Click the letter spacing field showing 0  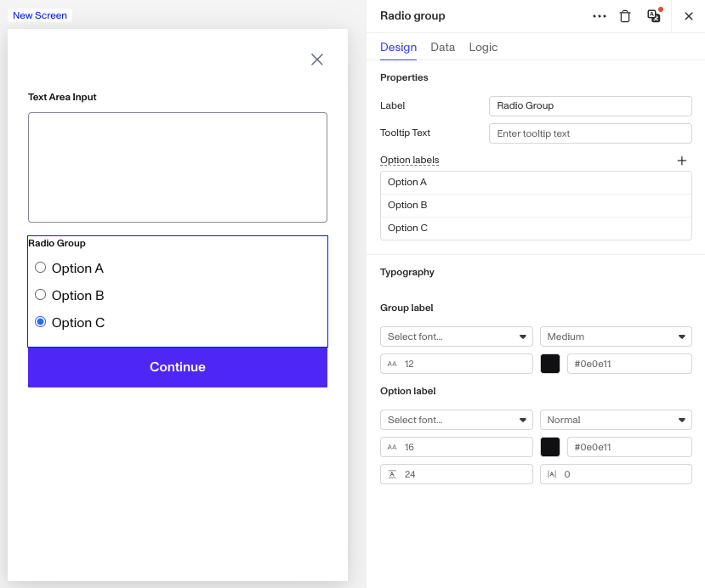616,474
